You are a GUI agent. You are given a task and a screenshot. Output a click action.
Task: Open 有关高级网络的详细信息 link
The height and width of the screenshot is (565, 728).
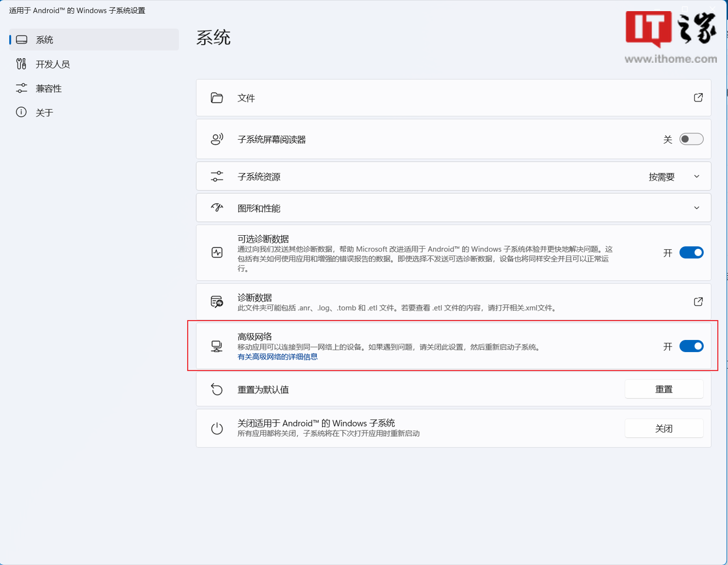[x=278, y=357]
